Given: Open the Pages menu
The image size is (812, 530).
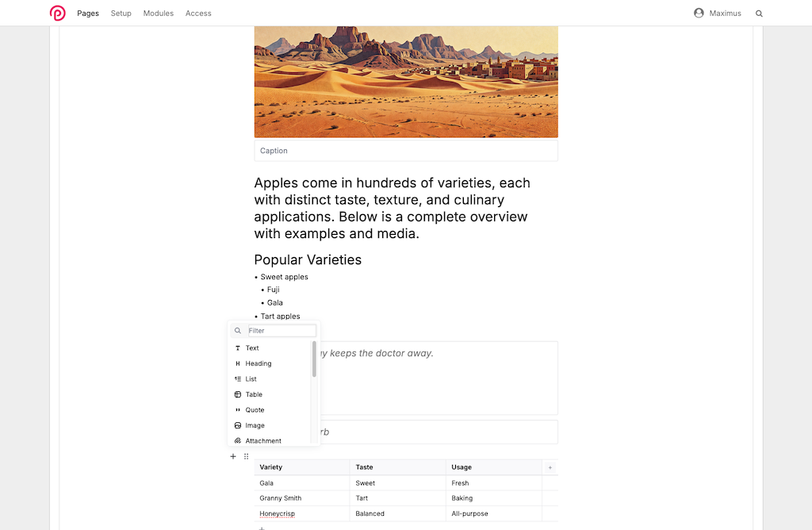Looking at the screenshot, I should coord(88,13).
